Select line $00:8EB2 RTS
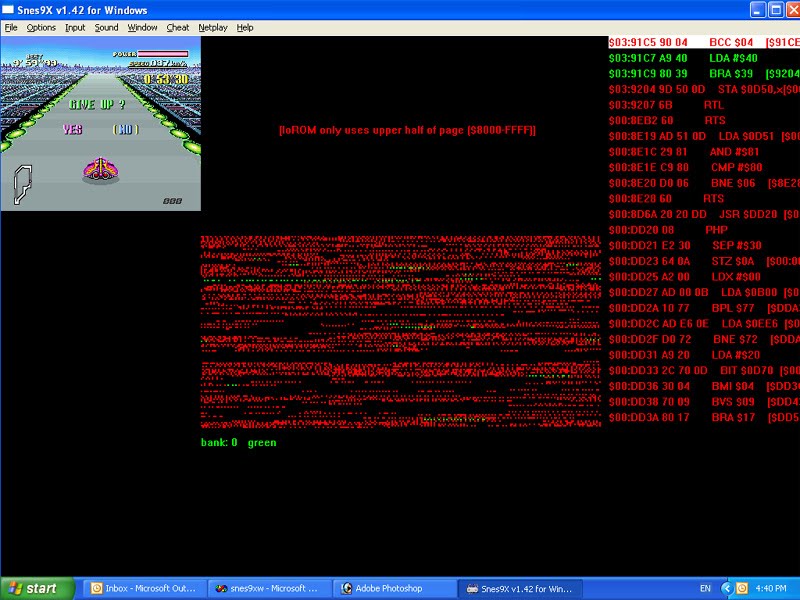Image resolution: width=800 pixels, height=600 pixels. 667,120
